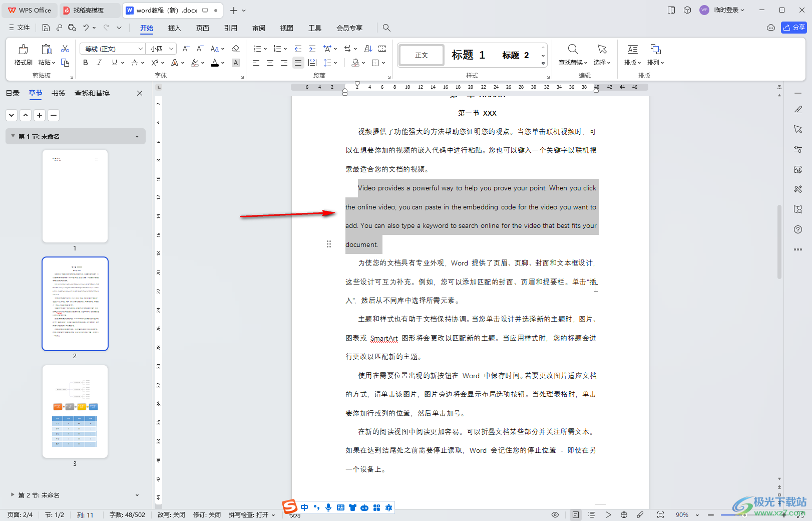Save the document with save icon

(x=46, y=28)
